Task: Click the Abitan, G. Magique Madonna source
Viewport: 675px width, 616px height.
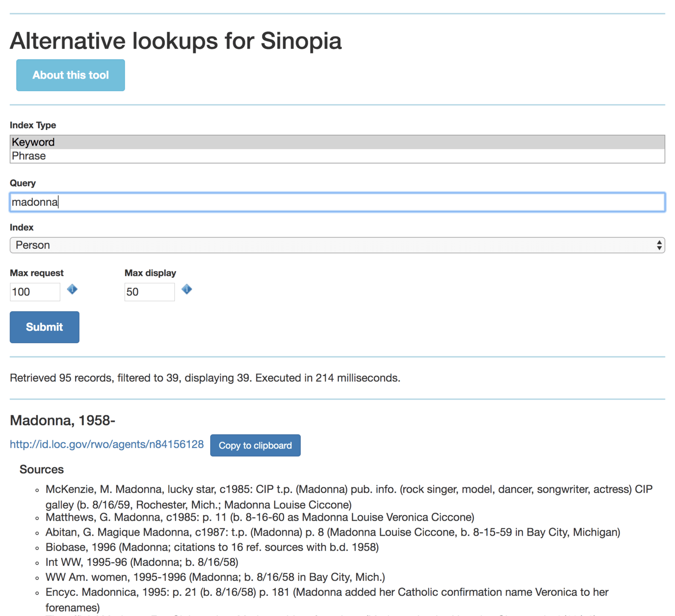Action: point(333,532)
